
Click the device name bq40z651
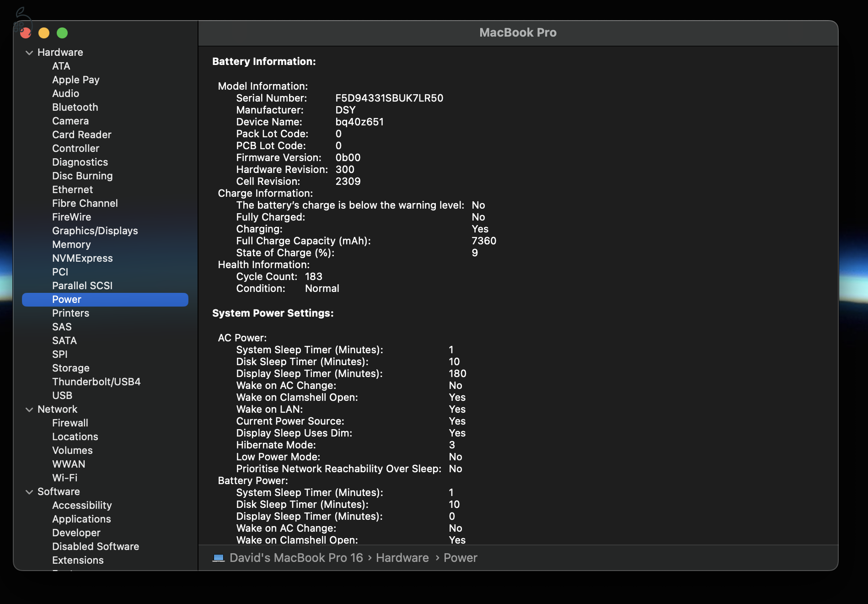click(x=359, y=122)
